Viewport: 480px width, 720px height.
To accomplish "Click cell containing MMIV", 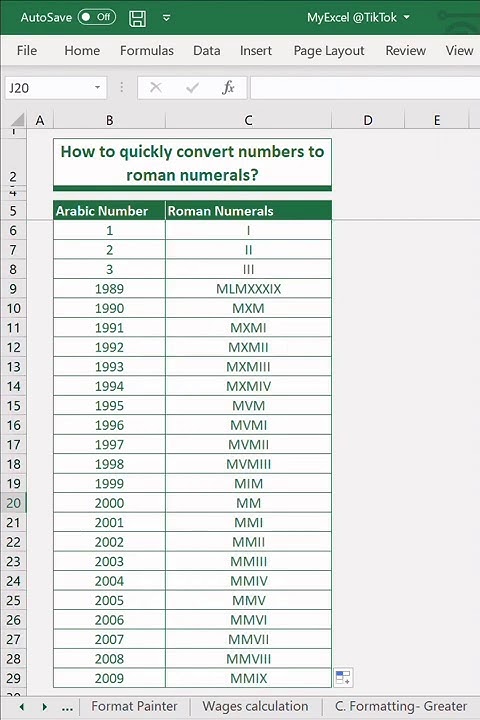I will (x=248, y=581).
